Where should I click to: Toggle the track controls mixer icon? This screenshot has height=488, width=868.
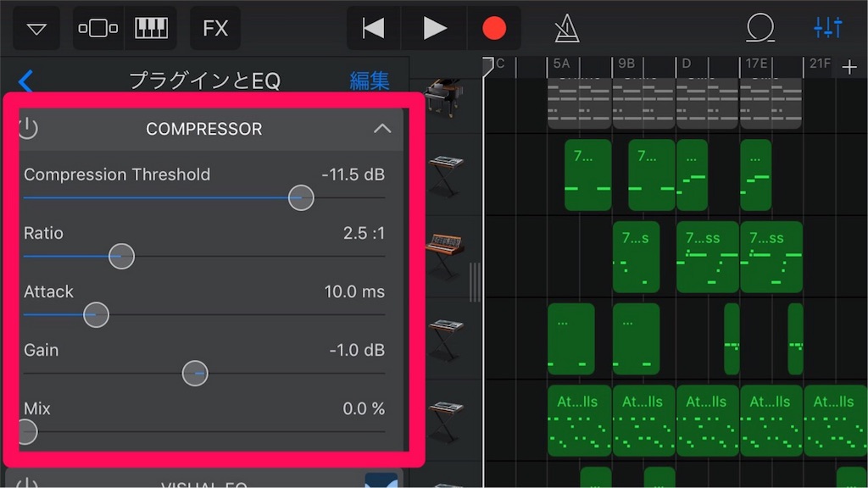(x=828, y=27)
